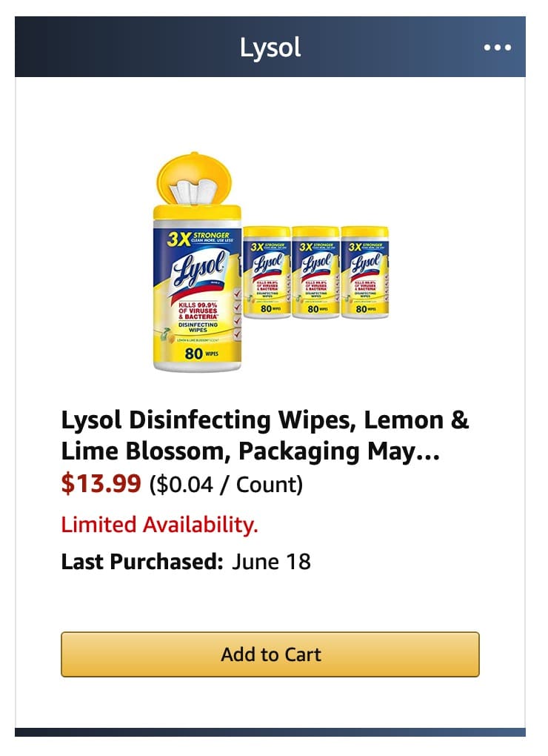Click the Limited Availability notice
548x756 pixels.
[160, 525]
